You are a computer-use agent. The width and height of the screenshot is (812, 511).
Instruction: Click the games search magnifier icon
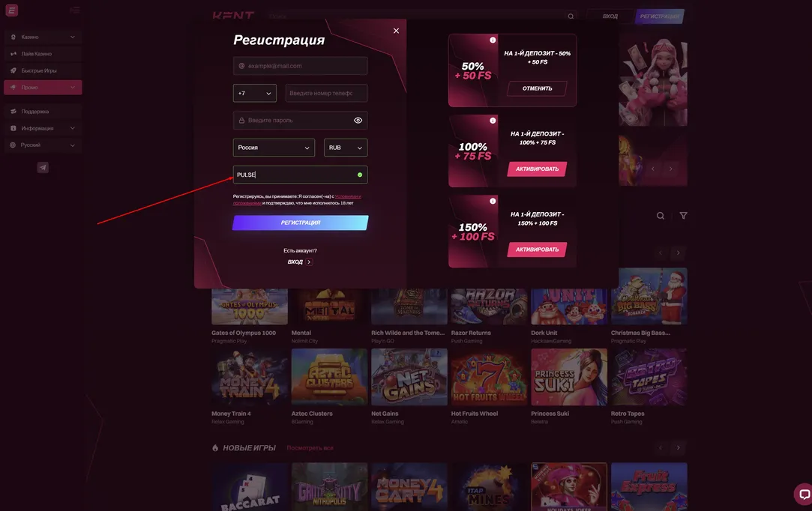[661, 216]
